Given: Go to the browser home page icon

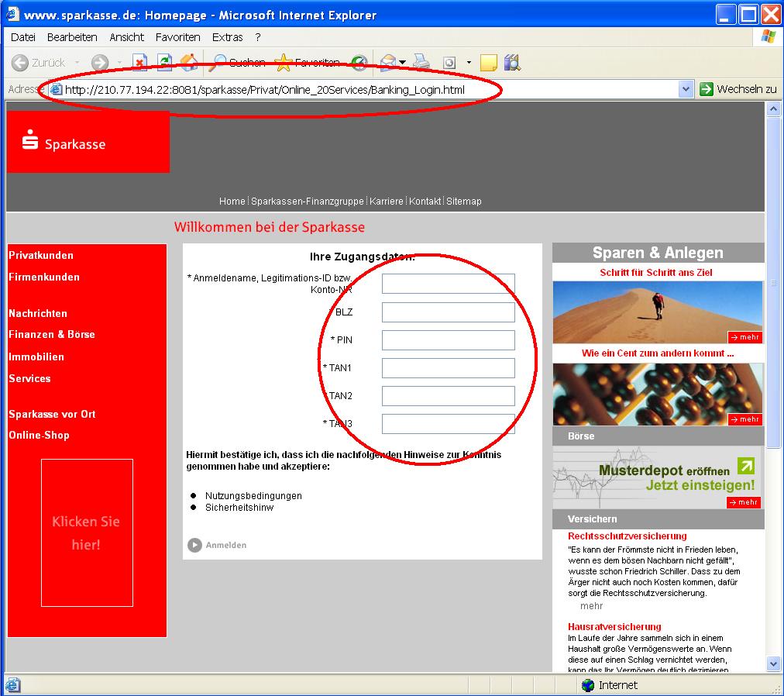Looking at the screenshot, I should click(x=189, y=62).
